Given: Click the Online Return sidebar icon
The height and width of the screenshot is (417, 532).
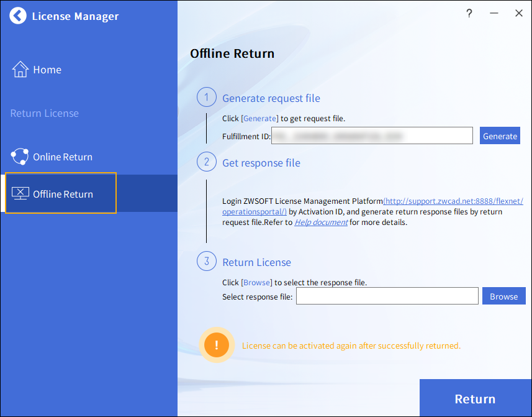Looking at the screenshot, I should coord(20,157).
